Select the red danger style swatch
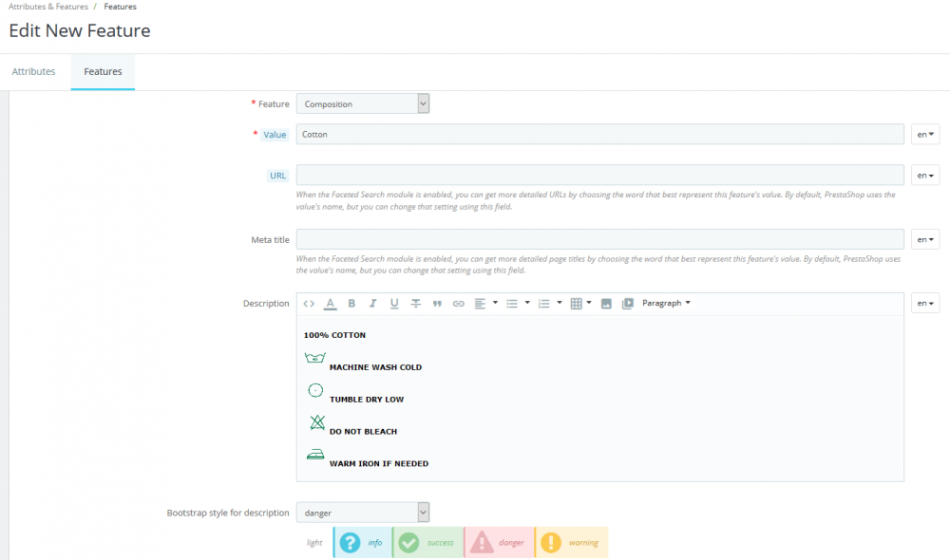The width and height of the screenshot is (950, 560). (500, 543)
